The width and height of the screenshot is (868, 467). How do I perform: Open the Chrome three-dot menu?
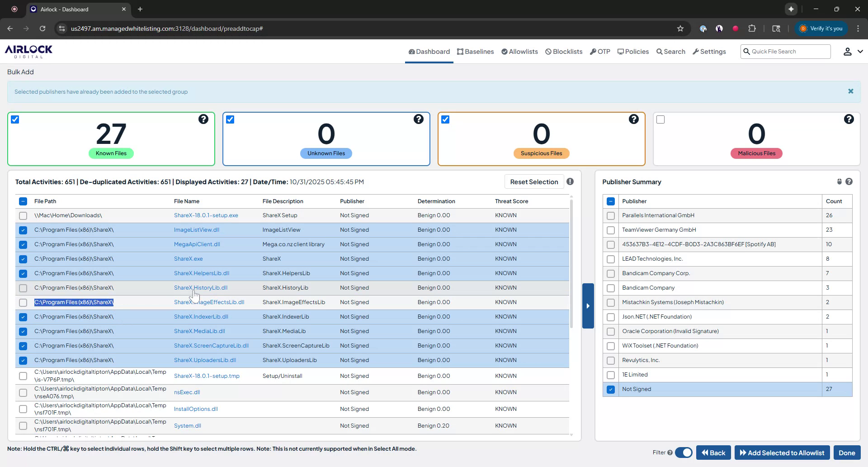[858, 29]
